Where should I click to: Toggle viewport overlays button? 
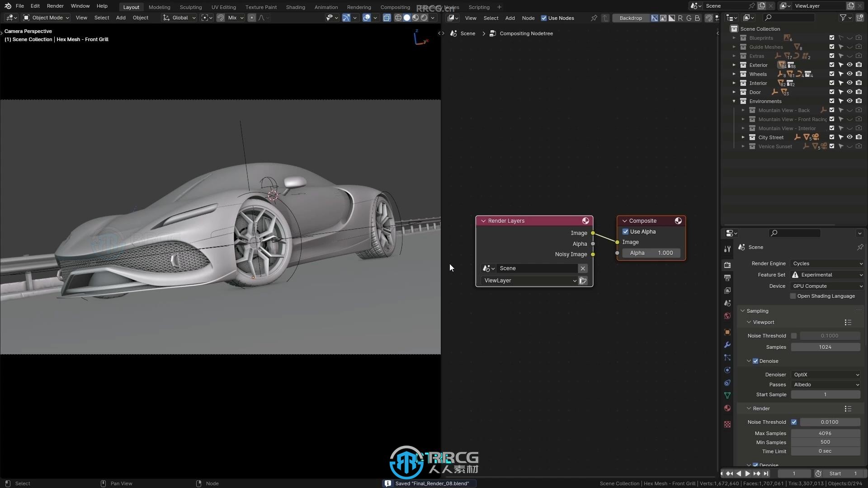coord(367,18)
